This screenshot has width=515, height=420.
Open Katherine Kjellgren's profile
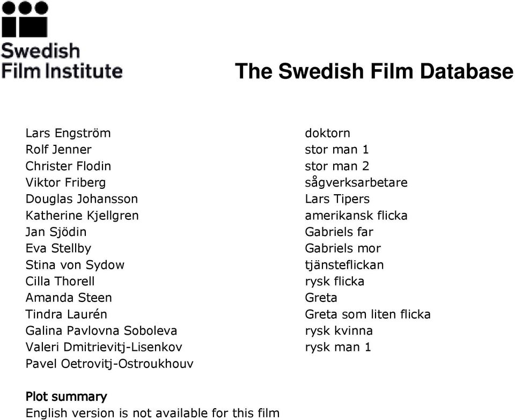pyautogui.click(x=82, y=216)
